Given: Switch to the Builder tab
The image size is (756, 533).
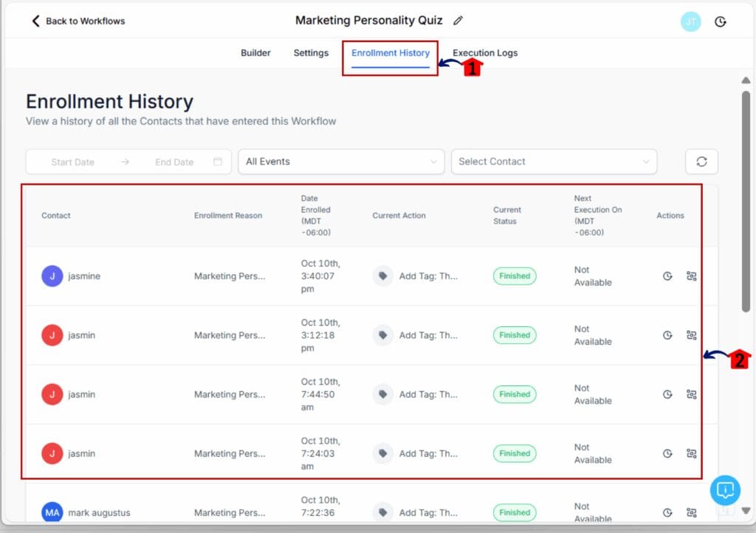Looking at the screenshot, I should (255, 52).
